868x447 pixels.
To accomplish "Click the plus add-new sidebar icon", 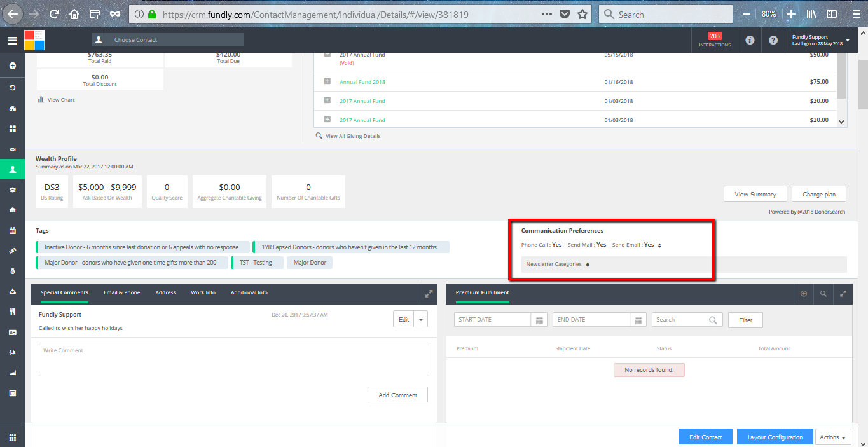I will coord(12,66).
